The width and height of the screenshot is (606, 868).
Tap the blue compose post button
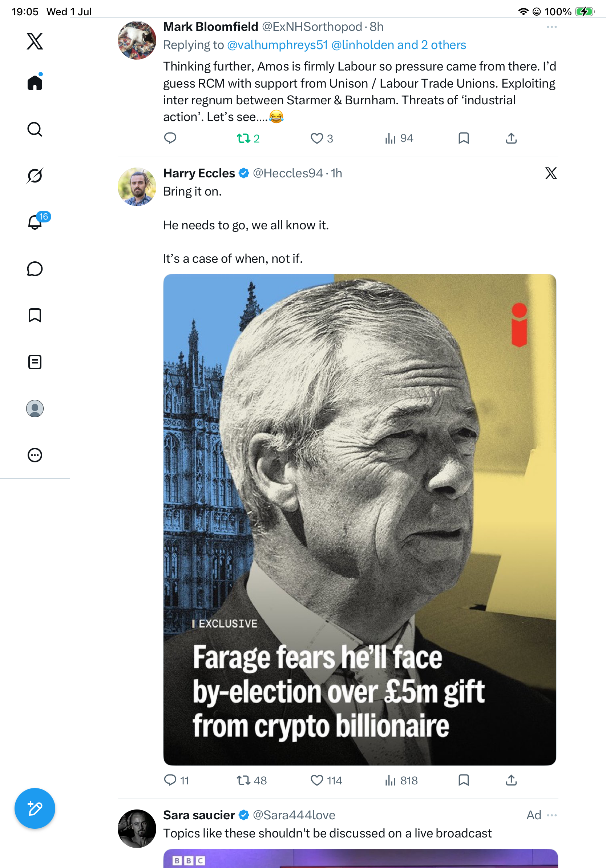tap(35, 808)
